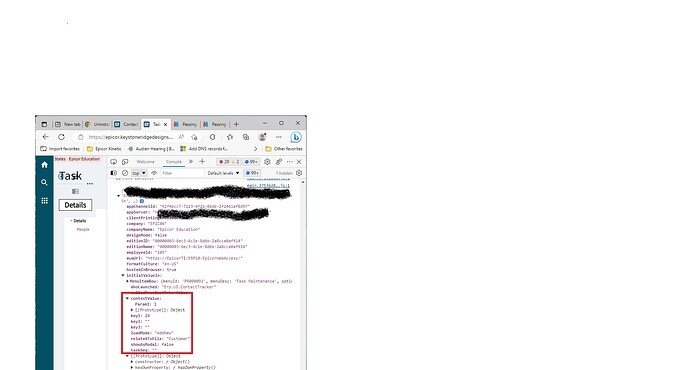Open DevTools customize three-dots menu
This screenshot has width=690, height=370.
(x=289, y=162)
